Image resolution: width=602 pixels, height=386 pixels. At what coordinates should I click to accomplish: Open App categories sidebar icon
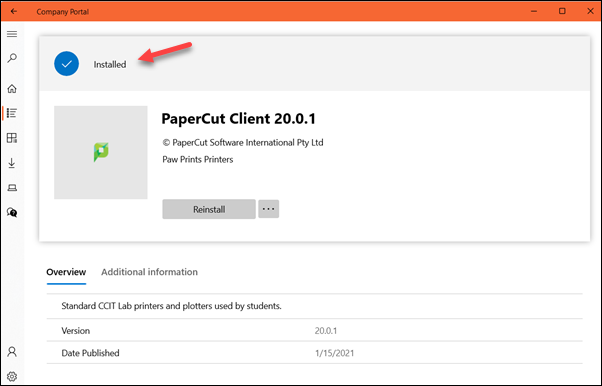(x=12, y=138)
